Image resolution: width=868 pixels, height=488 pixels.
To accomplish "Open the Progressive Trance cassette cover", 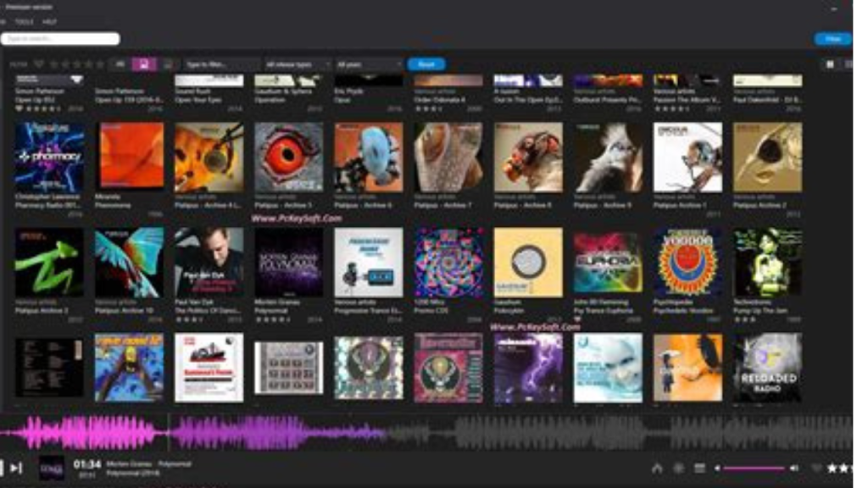I will pos(369,263).
